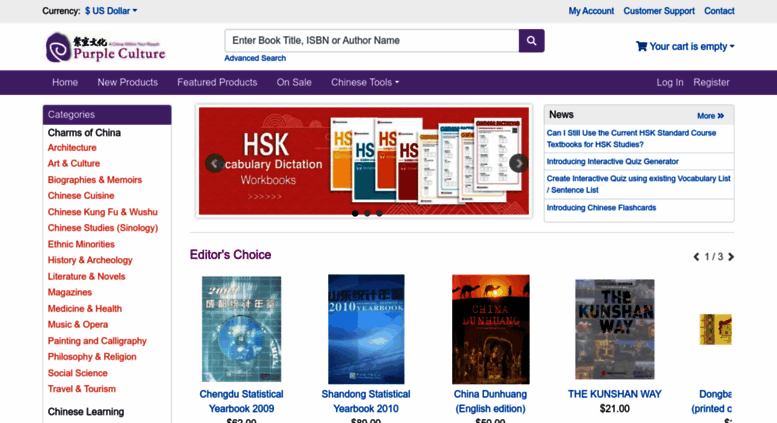Image resolution: width=777 pixels, height=423 pixels.
Task: Click THE KUNSHAN WAY title link
Action: coord(614,394)
